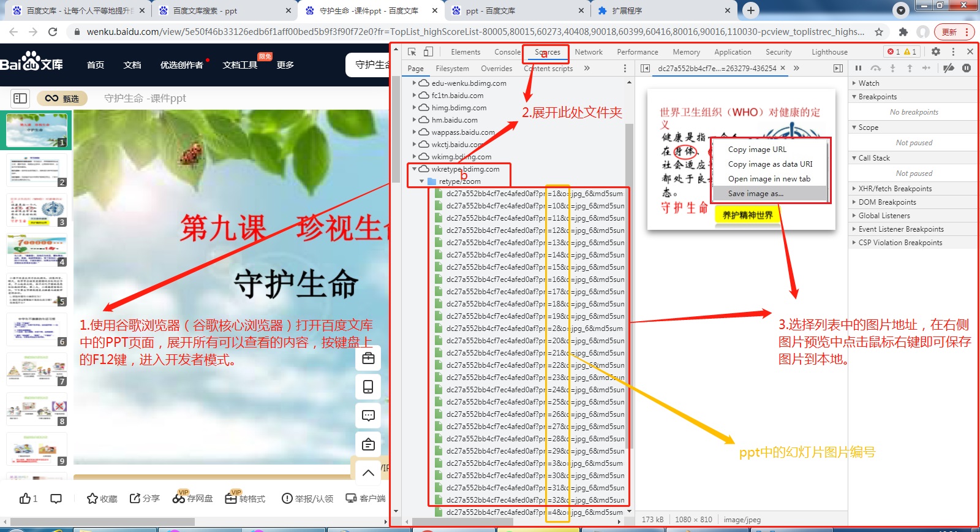980x532 pixels.
Task: Click the 更新 browser update button
Action: [954, 32]
